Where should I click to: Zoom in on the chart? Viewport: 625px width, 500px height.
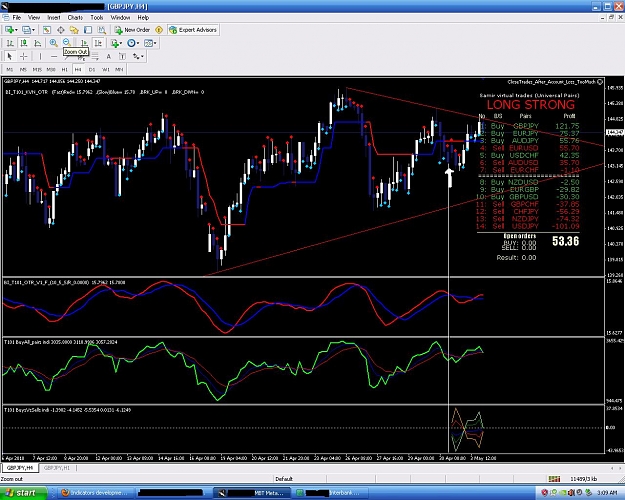point(53,43)
